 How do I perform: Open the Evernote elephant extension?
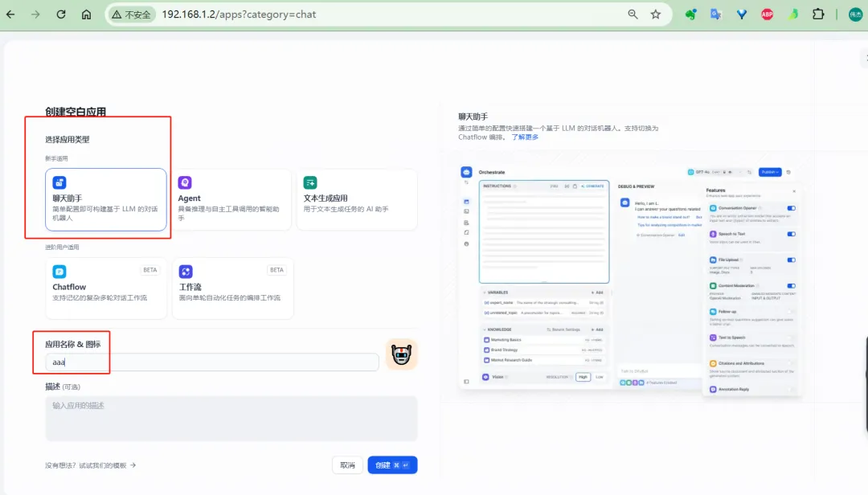(690, 14)
